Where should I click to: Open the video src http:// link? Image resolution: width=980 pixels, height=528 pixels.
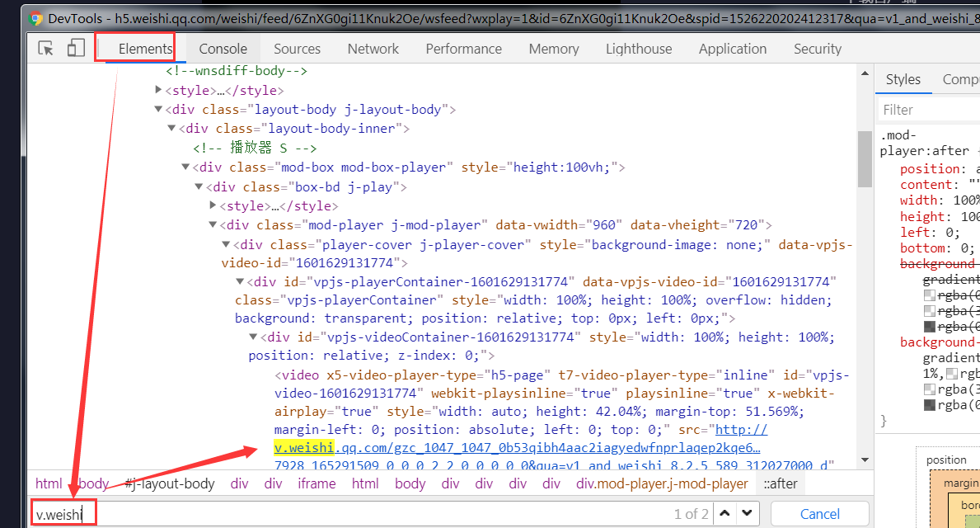(741, 430)
